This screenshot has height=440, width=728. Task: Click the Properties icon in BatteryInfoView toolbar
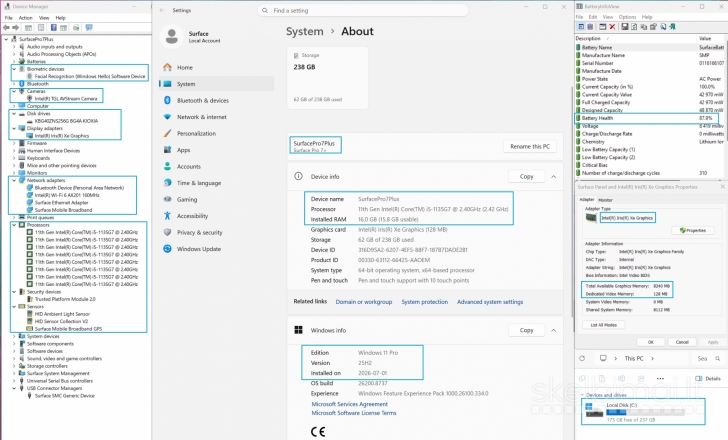click(x=653, y=26)
